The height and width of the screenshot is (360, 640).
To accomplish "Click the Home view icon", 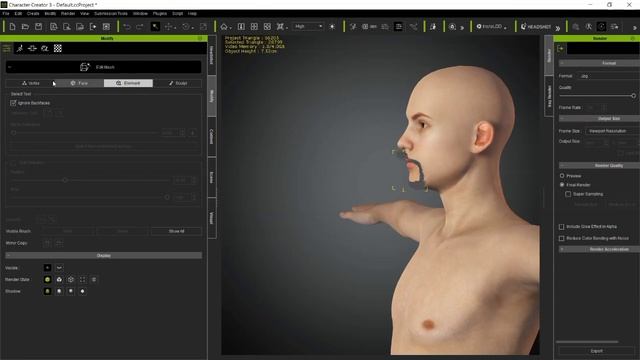I will (224, 27).
